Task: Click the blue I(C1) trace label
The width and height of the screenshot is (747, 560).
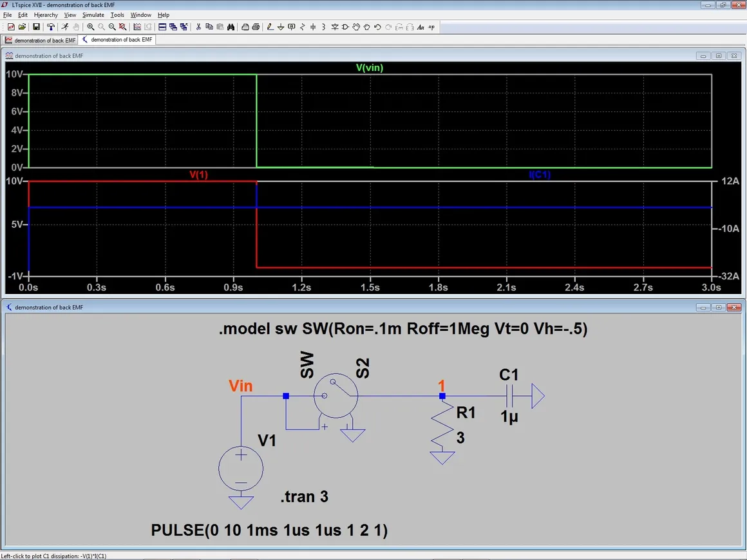Action: 540,174
